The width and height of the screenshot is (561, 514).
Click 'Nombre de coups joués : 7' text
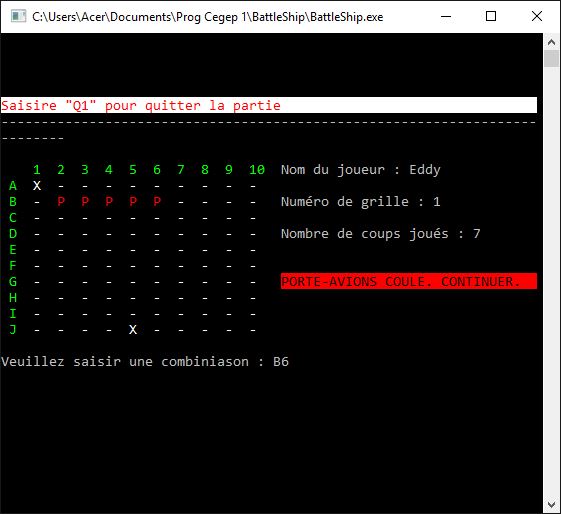click(381, 234)
